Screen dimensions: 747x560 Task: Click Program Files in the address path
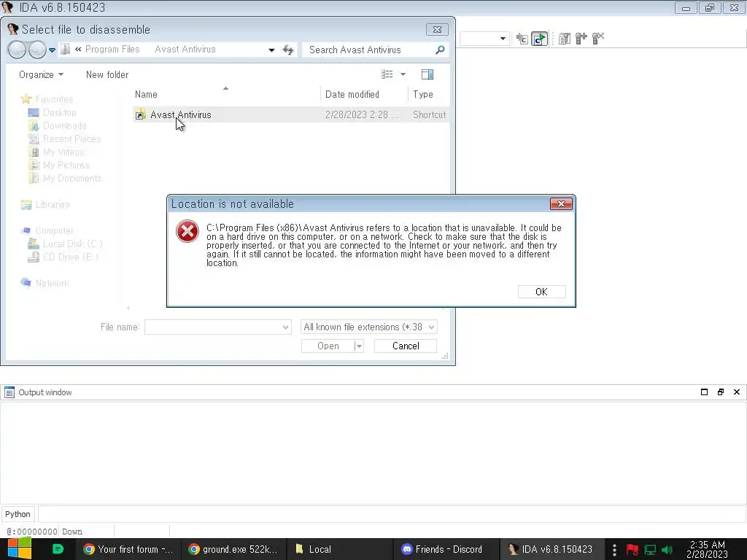tap(112, 50)
